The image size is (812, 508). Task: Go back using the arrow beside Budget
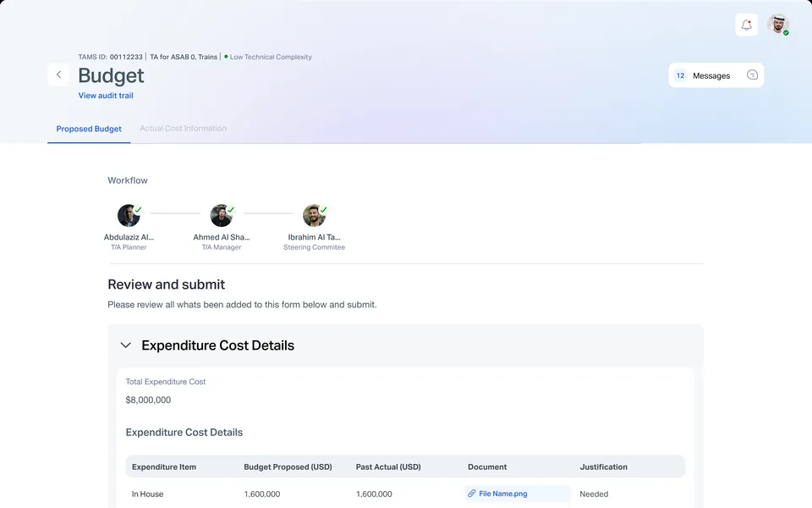[x=58, y=75]
